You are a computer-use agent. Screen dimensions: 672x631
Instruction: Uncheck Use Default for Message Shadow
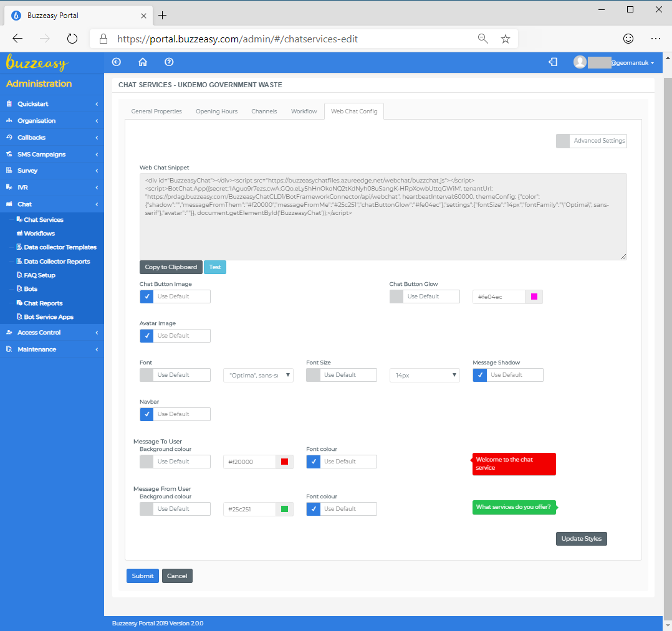[x=480, y=375]
